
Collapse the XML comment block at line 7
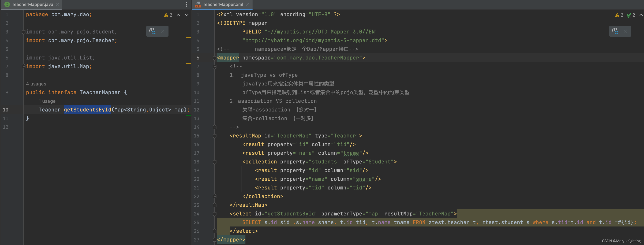(214, 67)
